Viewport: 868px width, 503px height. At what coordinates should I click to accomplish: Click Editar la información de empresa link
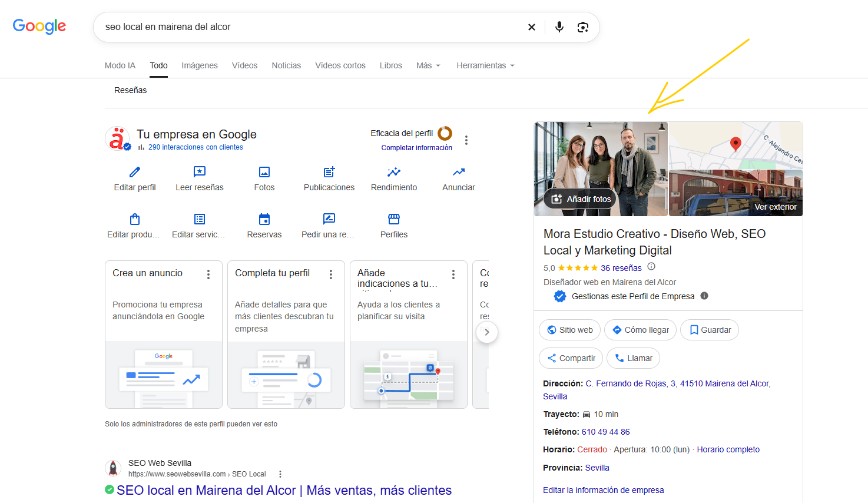(603, 490)
